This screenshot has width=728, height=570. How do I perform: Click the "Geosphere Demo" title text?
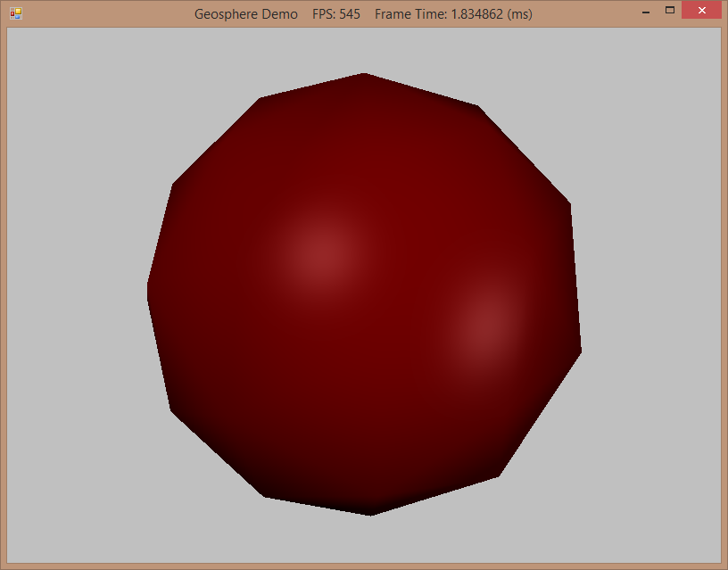coord(245,14)
